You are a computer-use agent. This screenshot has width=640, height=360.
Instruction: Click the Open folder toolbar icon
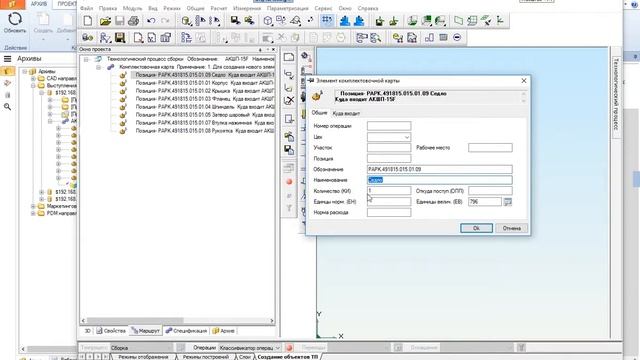point(105,21)
